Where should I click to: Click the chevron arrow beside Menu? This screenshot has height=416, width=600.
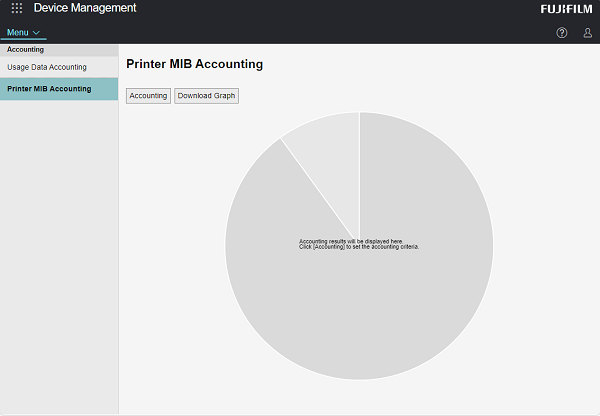pyautogui.click(x=37, y=33)
